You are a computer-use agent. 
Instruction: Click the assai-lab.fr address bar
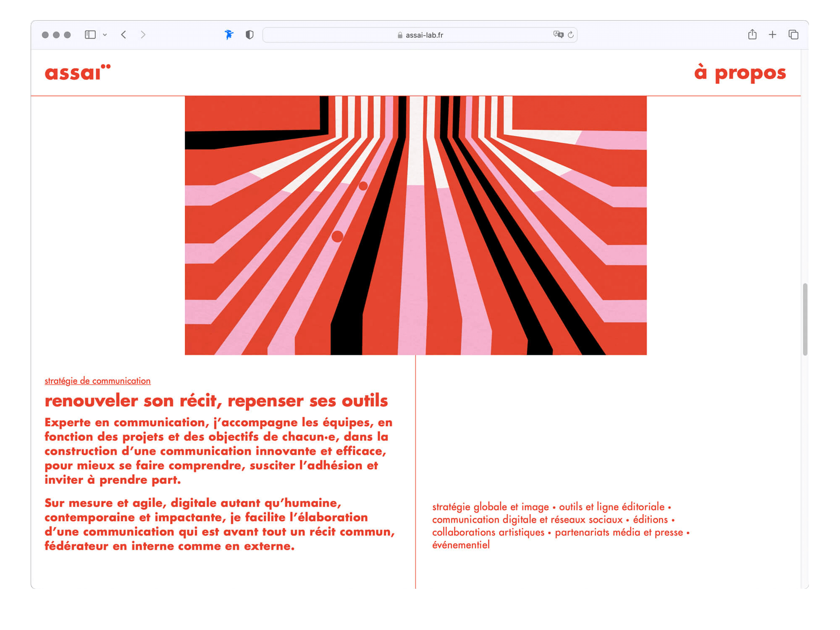(420, 35)
